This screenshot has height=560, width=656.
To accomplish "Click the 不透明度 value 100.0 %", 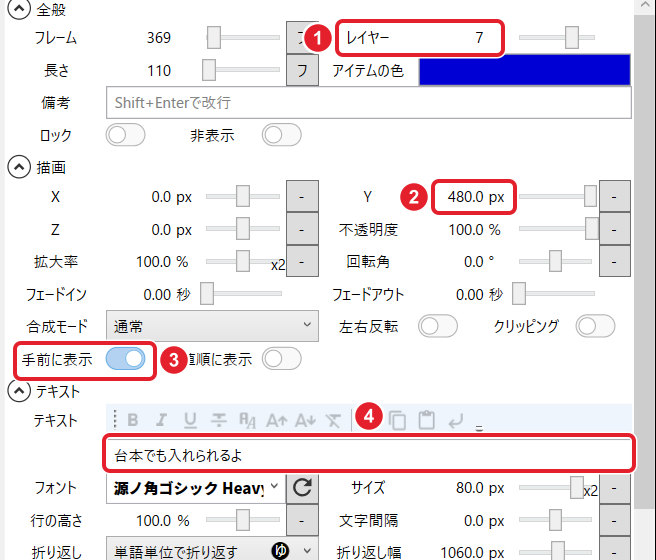I will pos(474,230).
